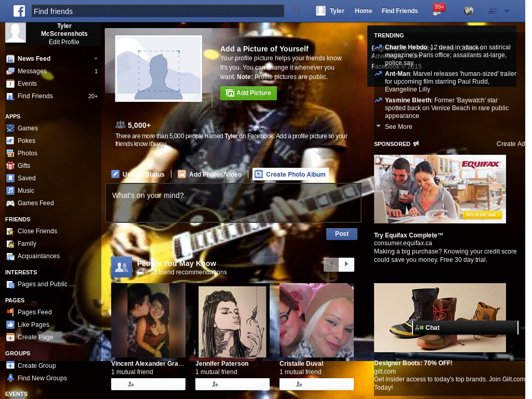Screen dimensions: 532x399
Task: Open the Chat bar
Action: click(465, 328)
